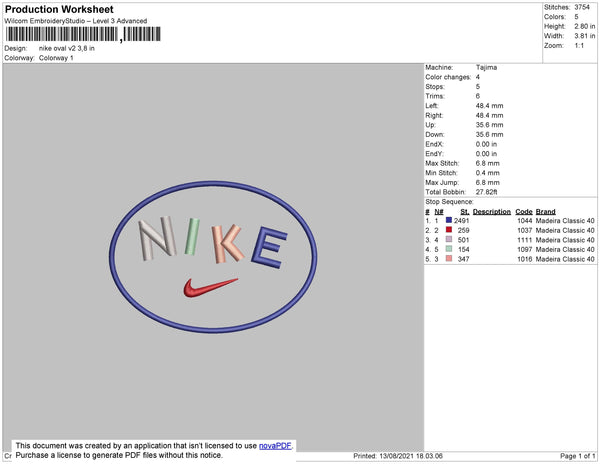Click the stitch count 501 in row 3
The width and height of the screenshot is (600, 464).
tap(463, 240)
